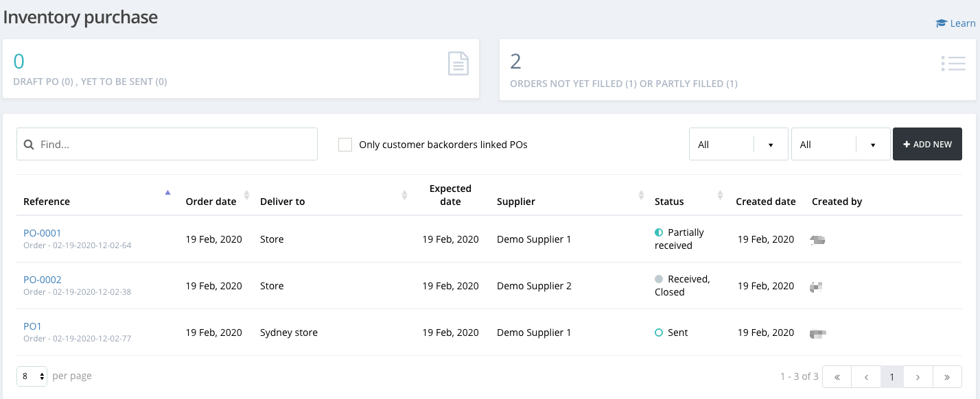The image size is (980, 399).
Task: Jump to the last page
Action: pos(947,376)
